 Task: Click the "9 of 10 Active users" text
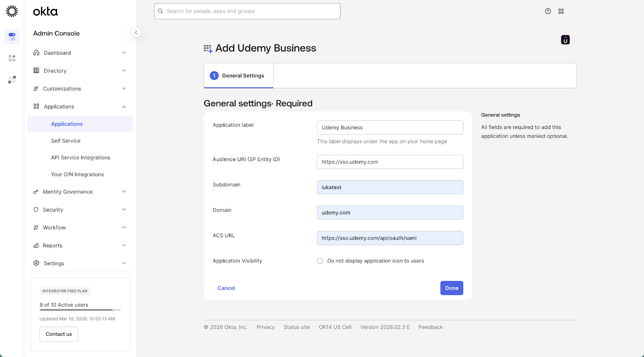[64, 305]
